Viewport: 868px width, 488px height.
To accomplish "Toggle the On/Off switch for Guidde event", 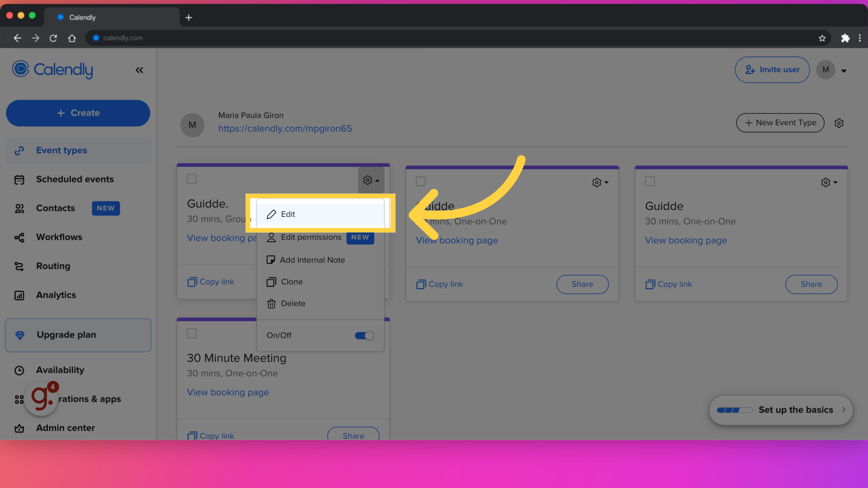I will pyautogui.click(x=364, y=335).
